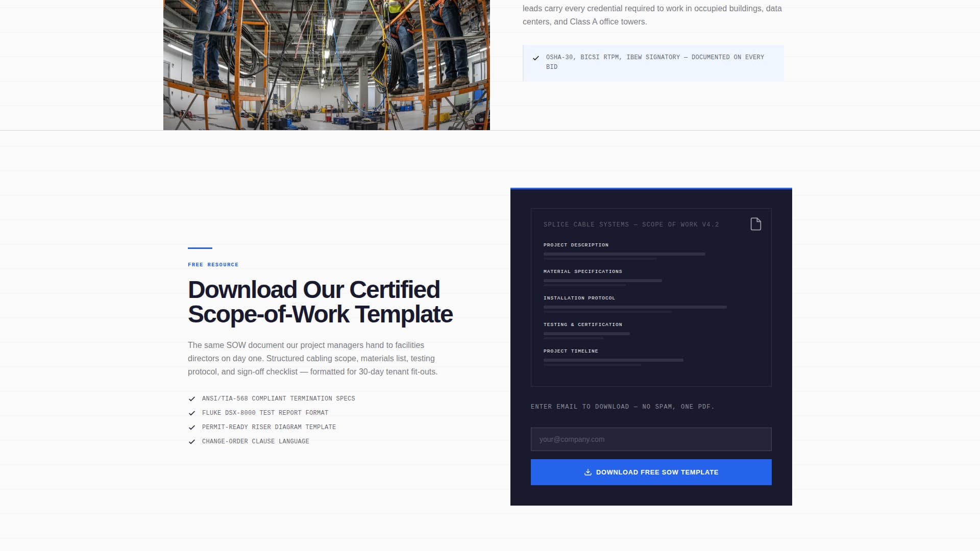
Task: Focus the your@company.com email field
Action: coord(651,439)
